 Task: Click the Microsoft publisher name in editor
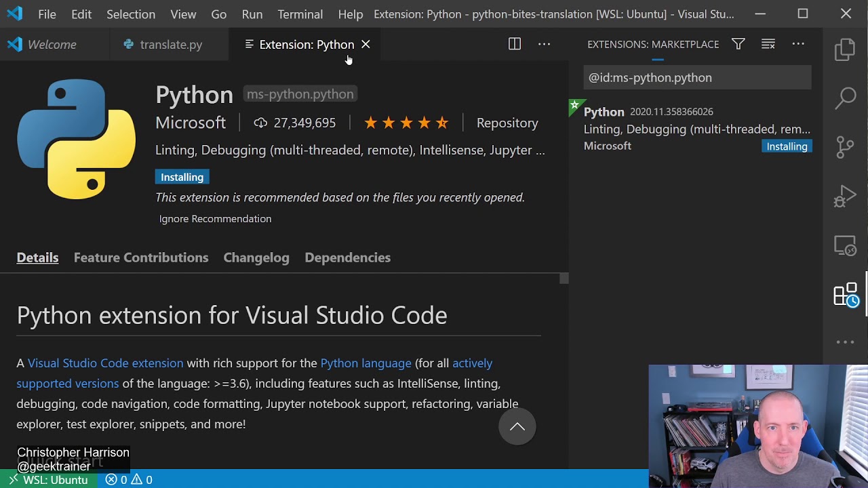pyautogui.click(x=191, y=123)
